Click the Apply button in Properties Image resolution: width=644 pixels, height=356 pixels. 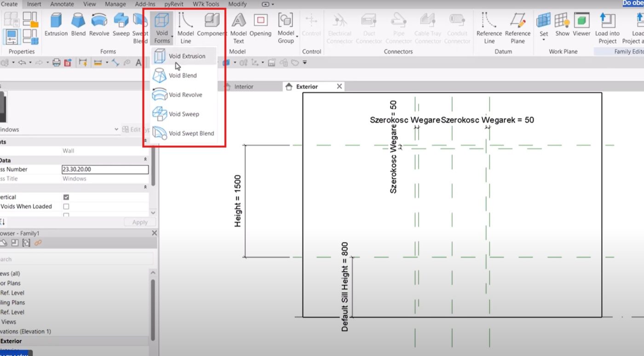point(140,222)
